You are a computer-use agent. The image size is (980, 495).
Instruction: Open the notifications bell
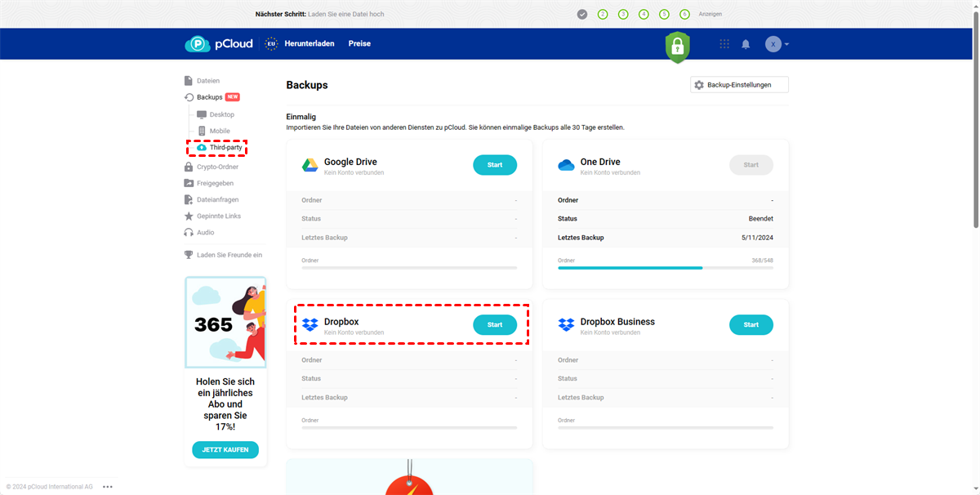(x=746, y=44)
